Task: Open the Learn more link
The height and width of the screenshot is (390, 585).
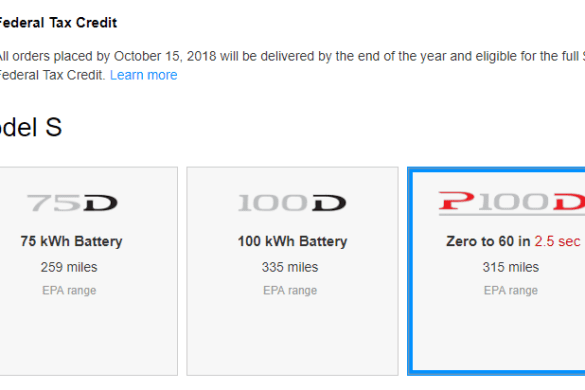Action: click(x=143, y=75)
